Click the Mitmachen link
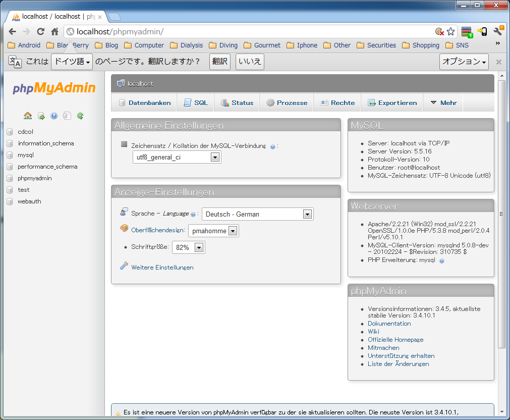The width and height of the screenshot is (510, 420). tap(383, 348)
